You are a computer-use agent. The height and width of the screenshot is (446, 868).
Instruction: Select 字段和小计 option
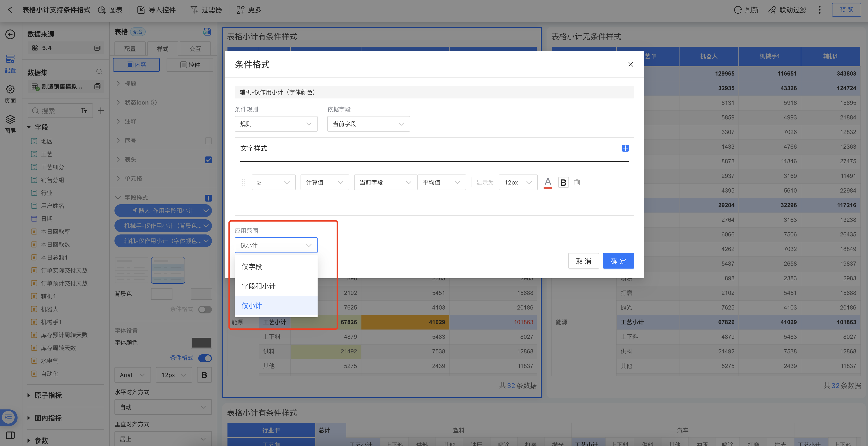pyautogui.click(x=258, y=286)
